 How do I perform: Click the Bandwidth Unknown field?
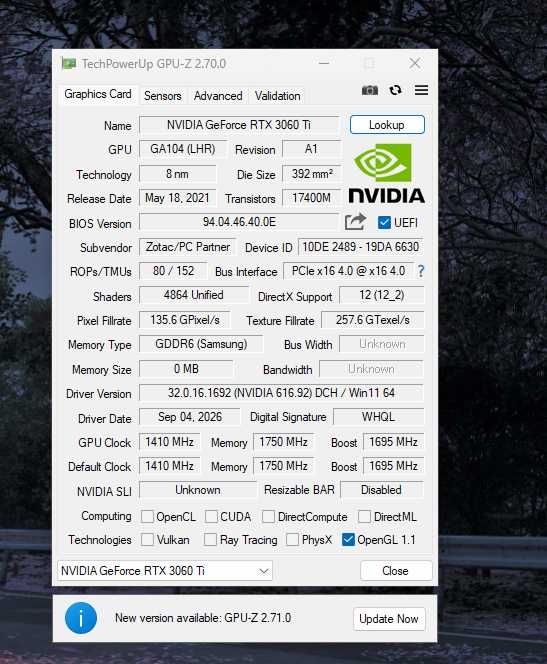tap(371, 369)
